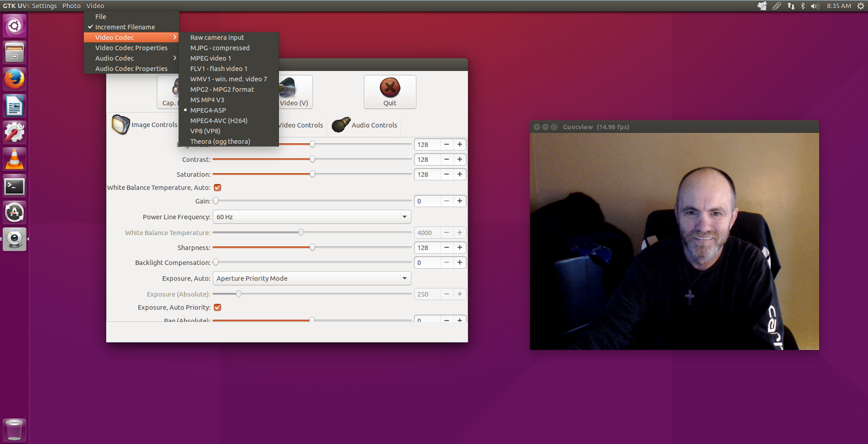Increase Contrast value with plus button
Viewport: 868px width, 444px height.
pos(459,160)
